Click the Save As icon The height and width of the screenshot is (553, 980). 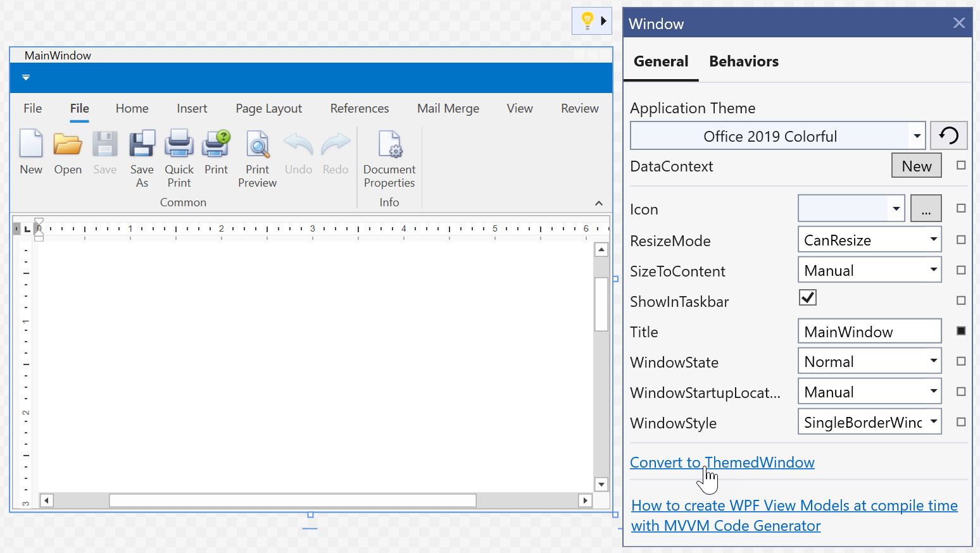[x=142, y=144]
